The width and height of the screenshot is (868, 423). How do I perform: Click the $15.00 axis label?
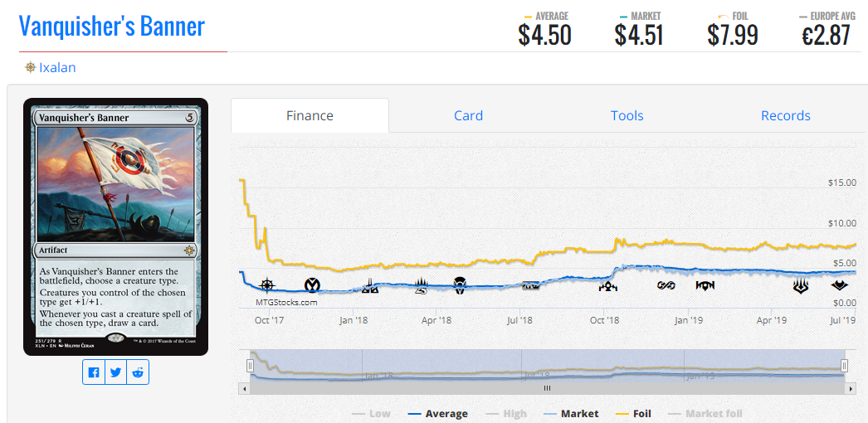(x=841, y=182)
